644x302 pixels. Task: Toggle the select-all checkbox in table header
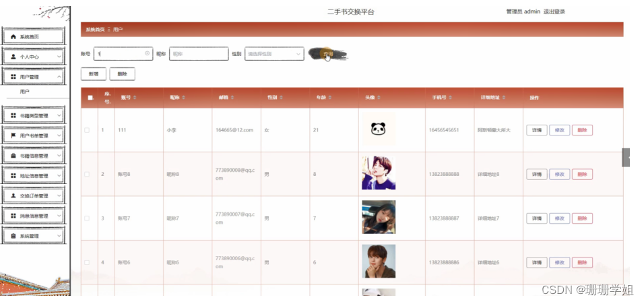[90, 98]
